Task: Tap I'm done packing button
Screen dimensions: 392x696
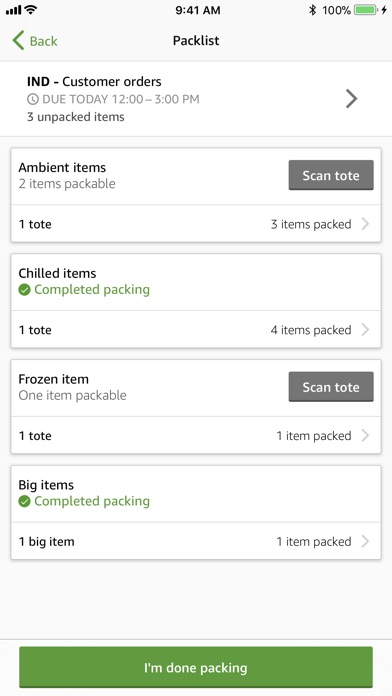Action: point(196,667)
